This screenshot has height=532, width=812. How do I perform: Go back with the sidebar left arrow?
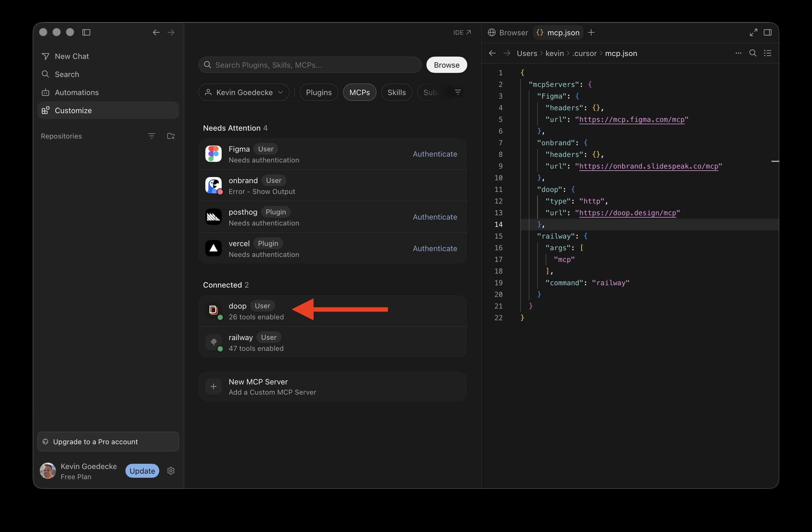pyautogui.click(x=156, y=32)
